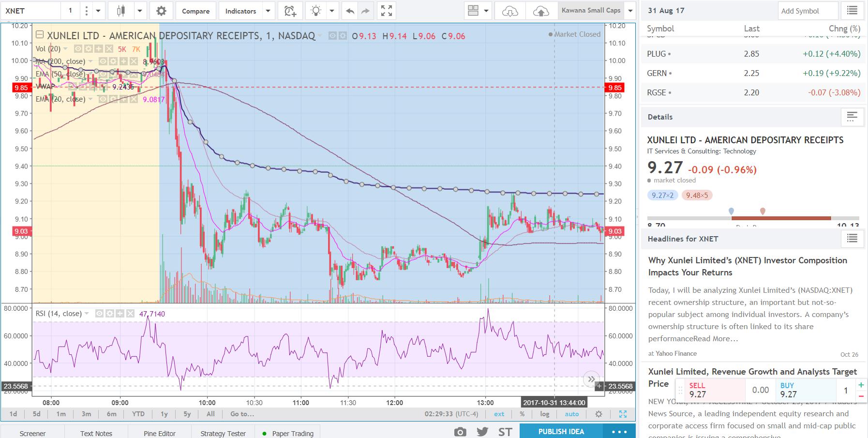The height and width of the screenshot is (438, 868).
Task: Open Headlines panel list icon
Action: point(852,238)
